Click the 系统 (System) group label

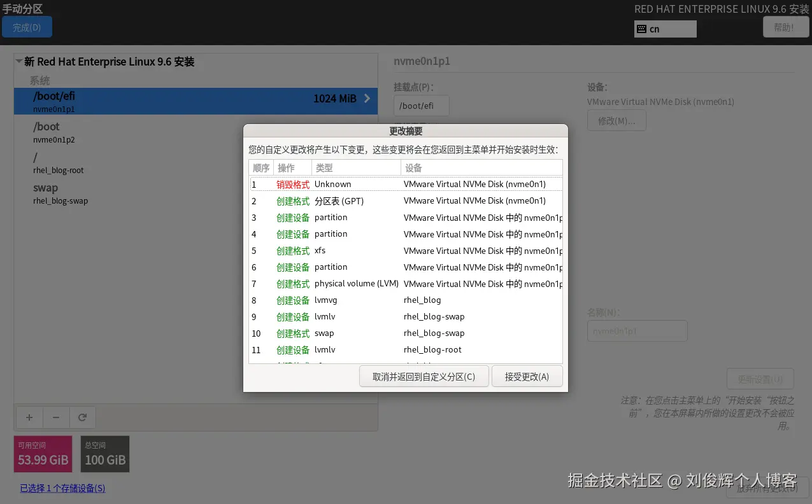[x=39, y=81]
